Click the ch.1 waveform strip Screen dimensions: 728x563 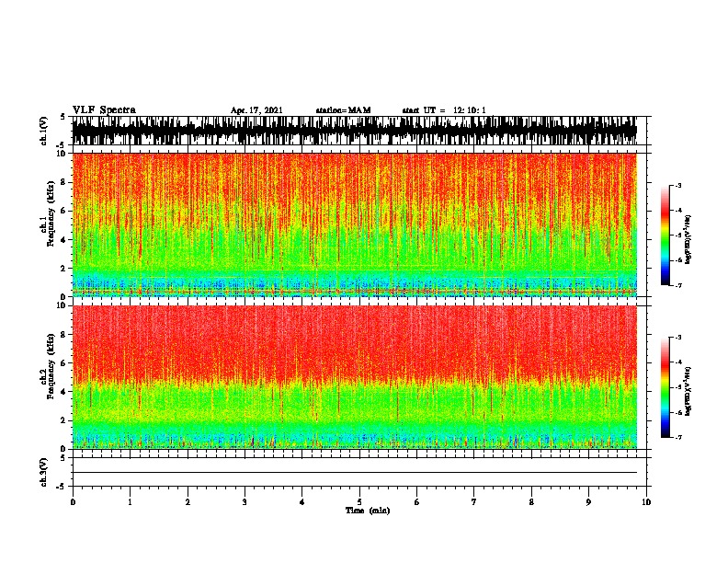pyautogui.click(x=355, y=131)
